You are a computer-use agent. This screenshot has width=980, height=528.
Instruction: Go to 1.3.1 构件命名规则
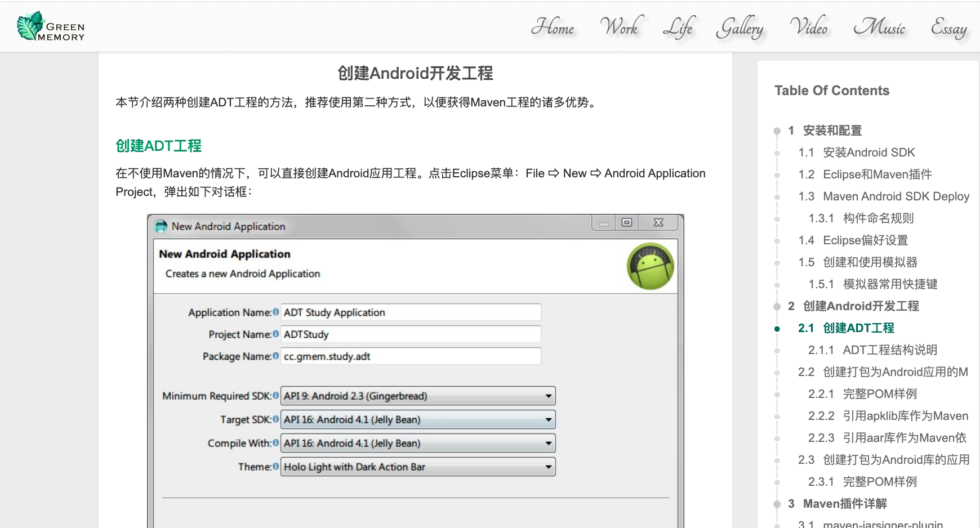point(861,218)
